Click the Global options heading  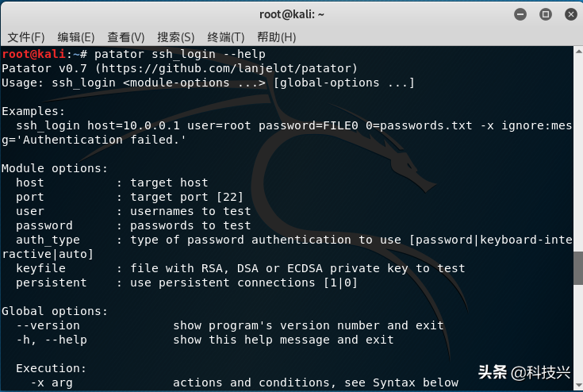click(x=54, y=311)
